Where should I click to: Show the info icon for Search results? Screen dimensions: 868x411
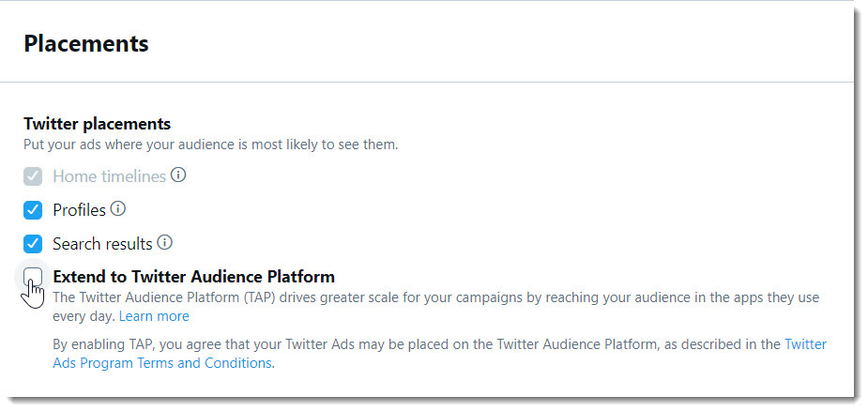[164, 243]
